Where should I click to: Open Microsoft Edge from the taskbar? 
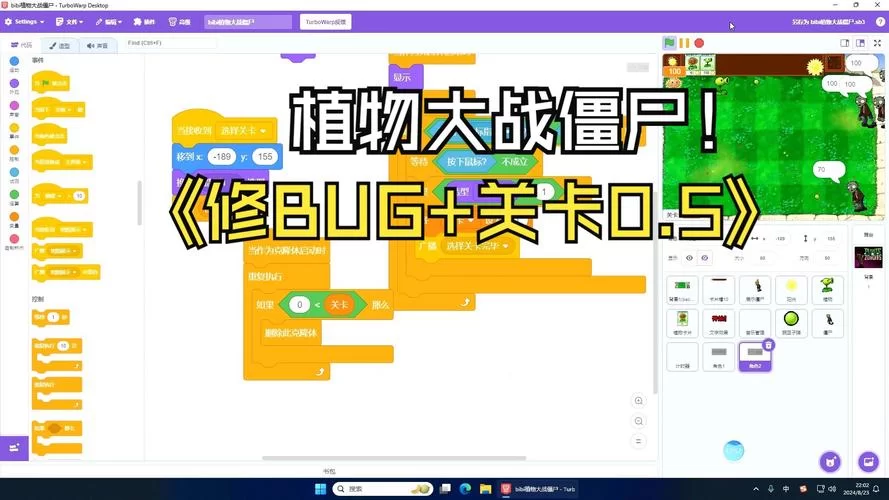465,489
